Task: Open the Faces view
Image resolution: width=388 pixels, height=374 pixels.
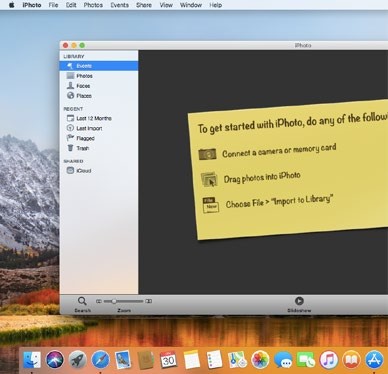Action: (78, 86)
